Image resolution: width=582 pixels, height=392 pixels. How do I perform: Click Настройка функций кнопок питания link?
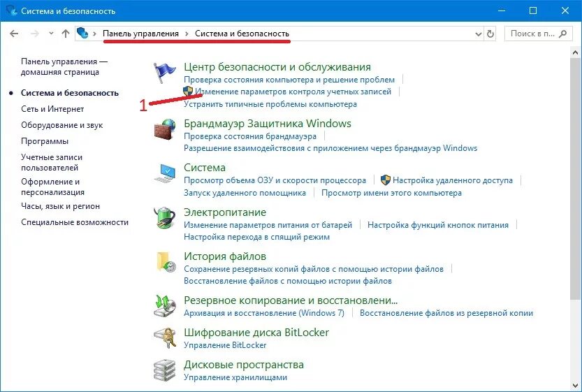438,225
